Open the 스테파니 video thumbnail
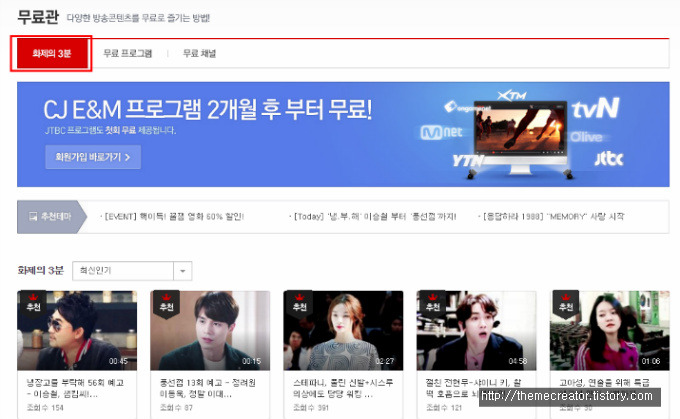The image size is (680, 419). click(343, 331)
